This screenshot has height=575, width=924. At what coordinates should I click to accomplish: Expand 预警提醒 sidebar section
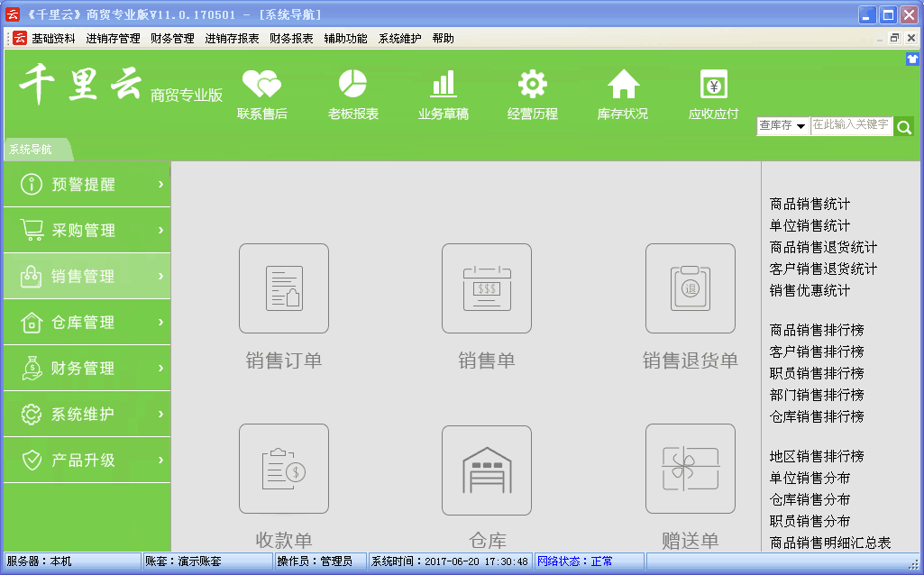[87, 185]
